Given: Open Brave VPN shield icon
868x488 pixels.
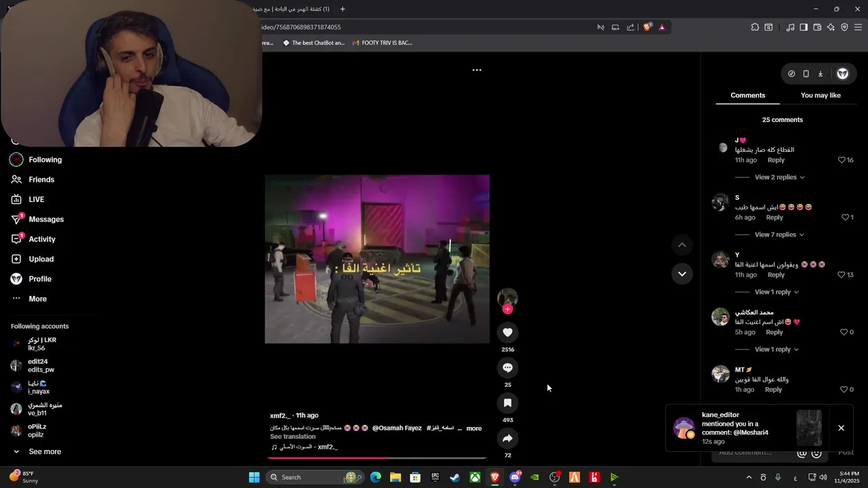Looking at the screenshot, I should [844, 27].
